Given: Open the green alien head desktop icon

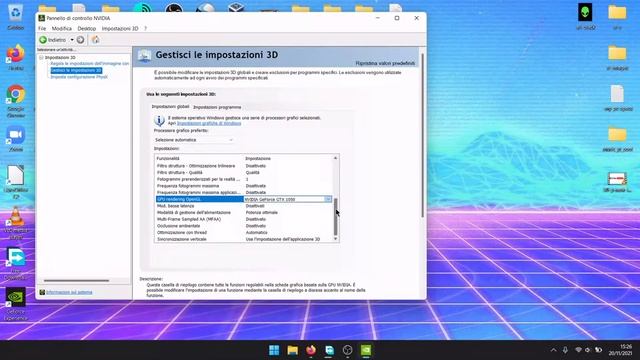Looking at the screenshot, I should pos(585,17).
